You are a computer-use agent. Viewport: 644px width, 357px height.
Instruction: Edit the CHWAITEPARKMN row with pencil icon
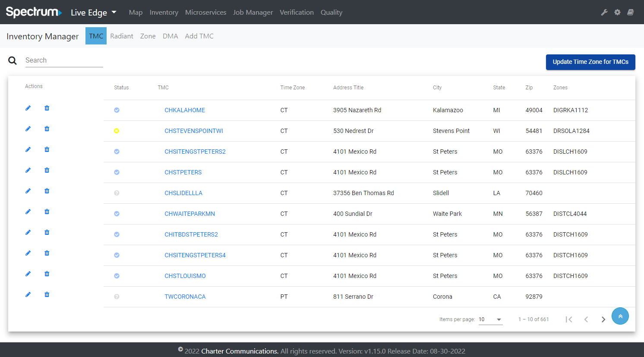click(28, 212)
